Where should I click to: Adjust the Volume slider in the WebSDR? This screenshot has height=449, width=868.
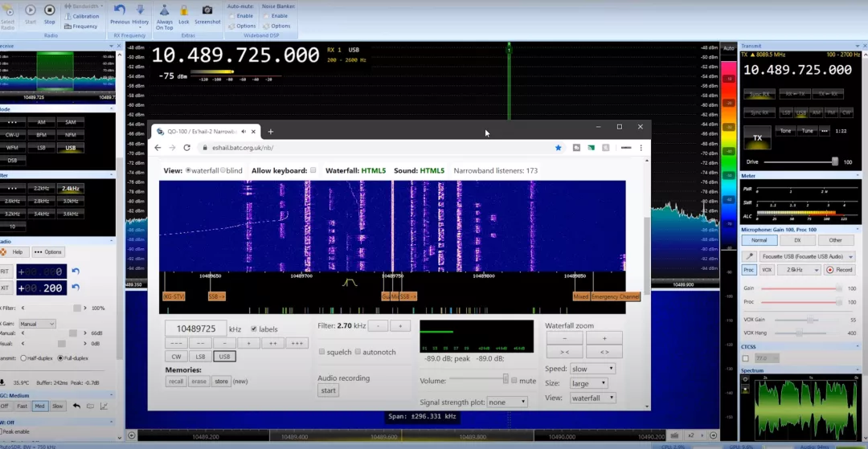(x=479, y=379)
